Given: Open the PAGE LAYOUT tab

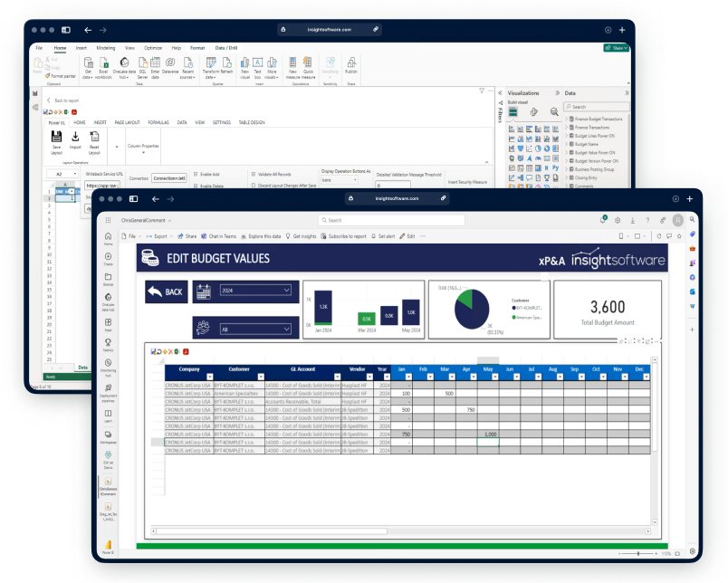Looking at the screenshot, I should click(x=127, y=122).
